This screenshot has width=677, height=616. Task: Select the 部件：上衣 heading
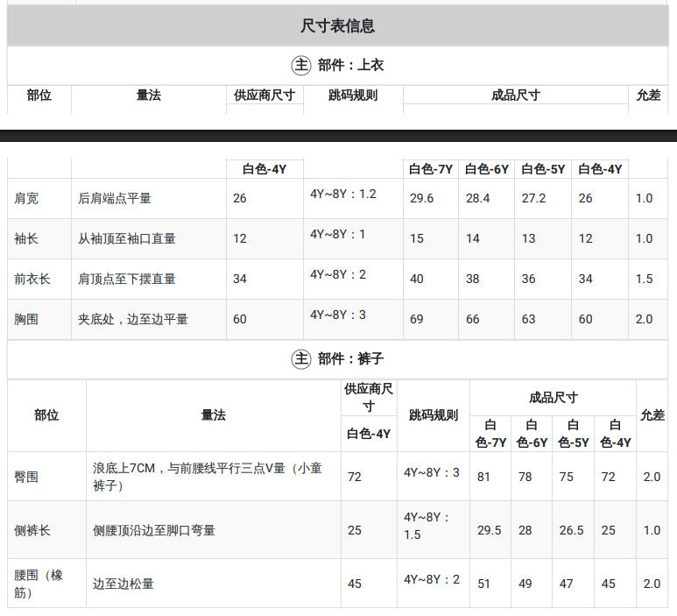(350, 65)
